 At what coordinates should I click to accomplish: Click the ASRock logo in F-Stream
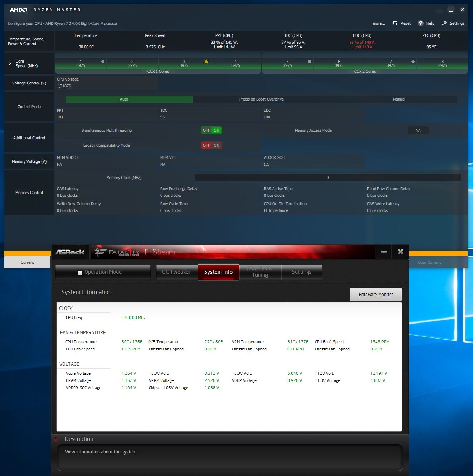[x=70, y=252]
